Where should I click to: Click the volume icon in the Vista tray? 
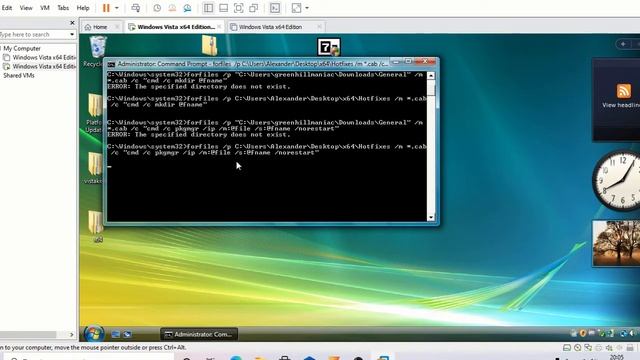click(x=631, y=333)
